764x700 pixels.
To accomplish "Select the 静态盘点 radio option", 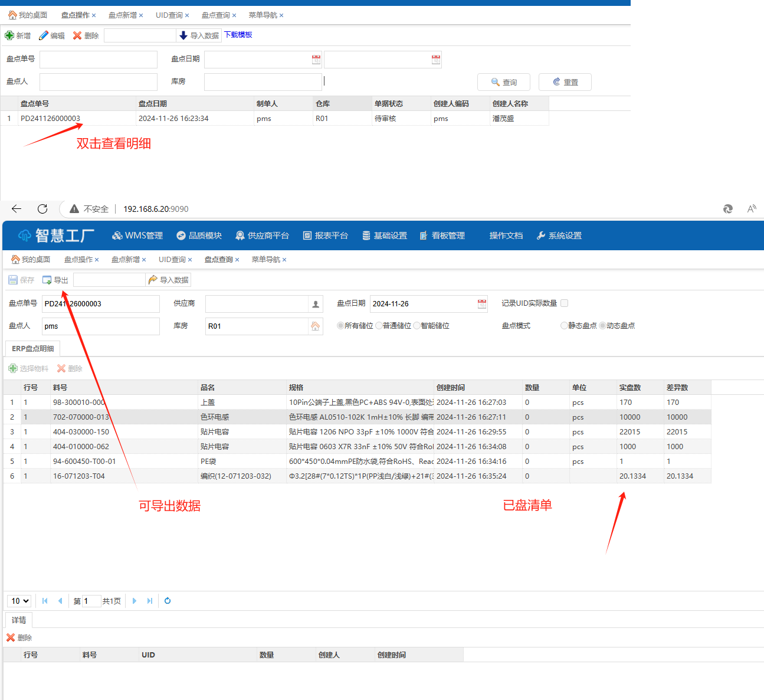I will [x=564, y=326].
